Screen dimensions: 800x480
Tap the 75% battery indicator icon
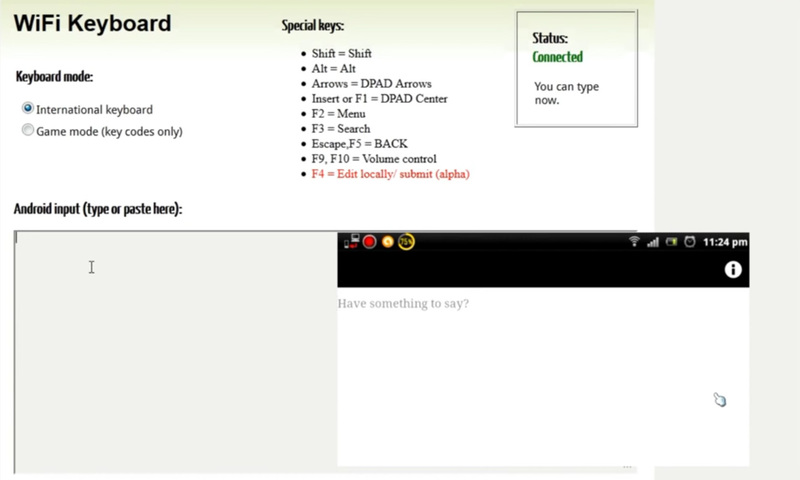[407, 242]
